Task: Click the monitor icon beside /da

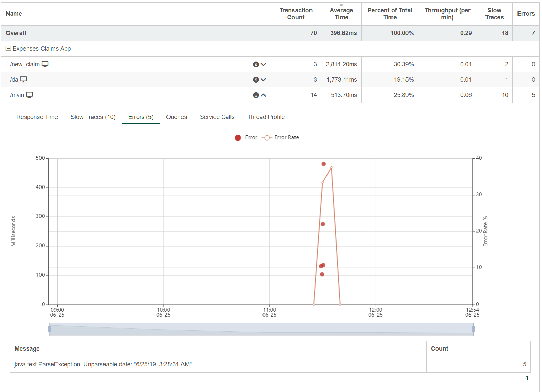Action: pyautogui.click(x=23, y=80)
